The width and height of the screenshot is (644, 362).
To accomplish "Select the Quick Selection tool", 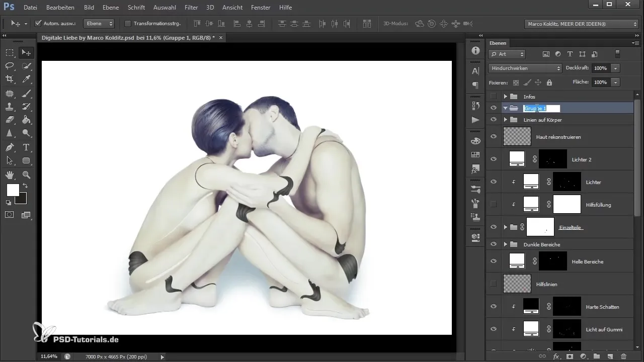I will point(26,66).
